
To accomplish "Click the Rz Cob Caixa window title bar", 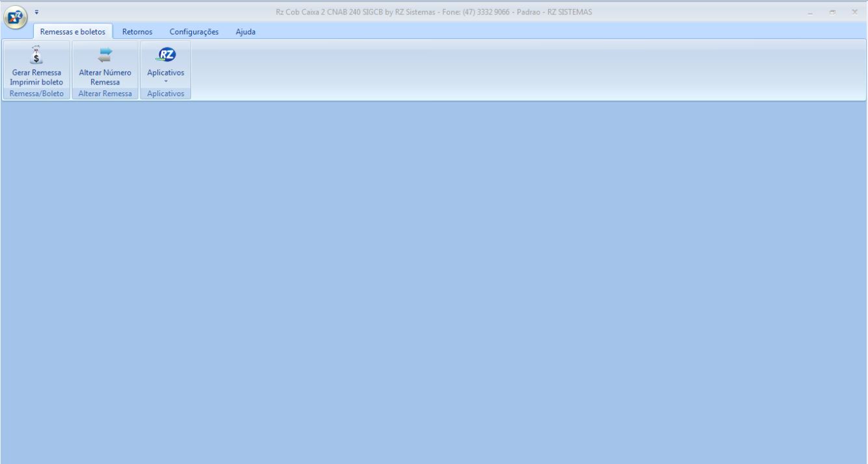I will [434, 12].
